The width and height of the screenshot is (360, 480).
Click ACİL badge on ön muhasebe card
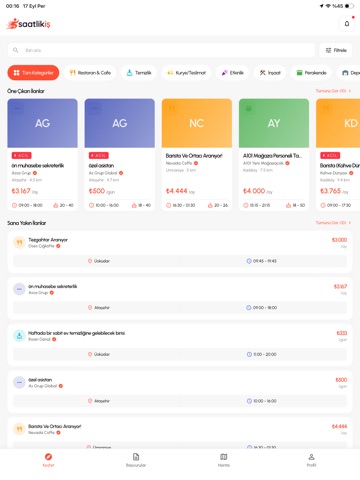point(22,155)
